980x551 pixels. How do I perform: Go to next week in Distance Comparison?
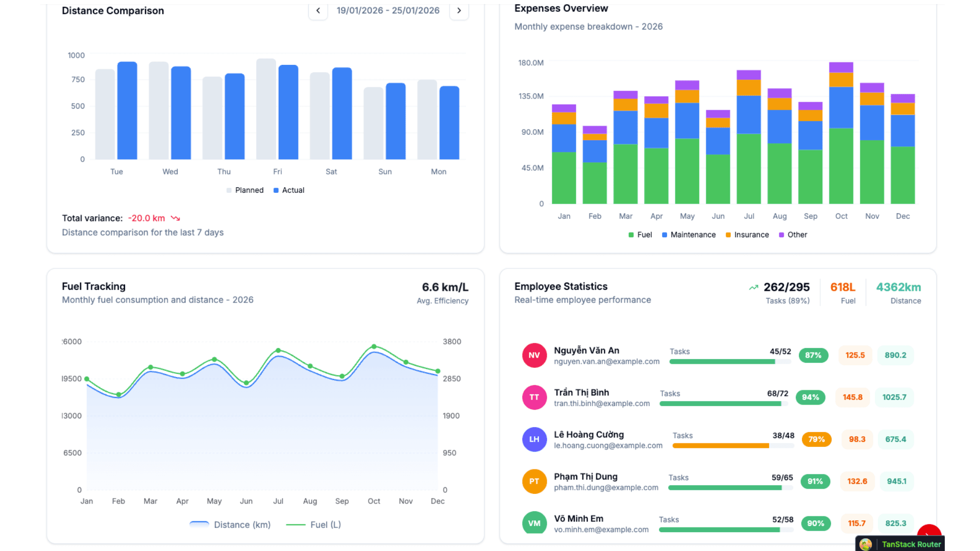[459, 11]
